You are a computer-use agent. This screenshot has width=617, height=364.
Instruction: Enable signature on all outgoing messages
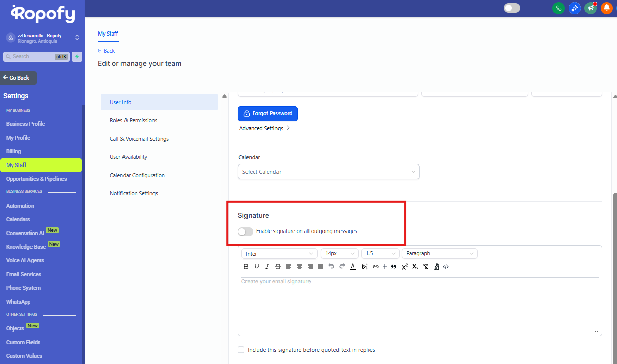(x=245, y=231)
